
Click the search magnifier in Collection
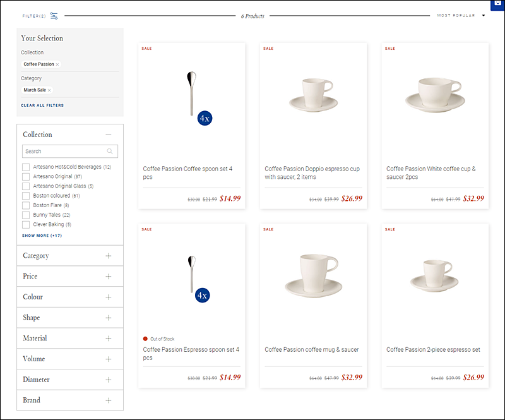(x=110, y=151)
